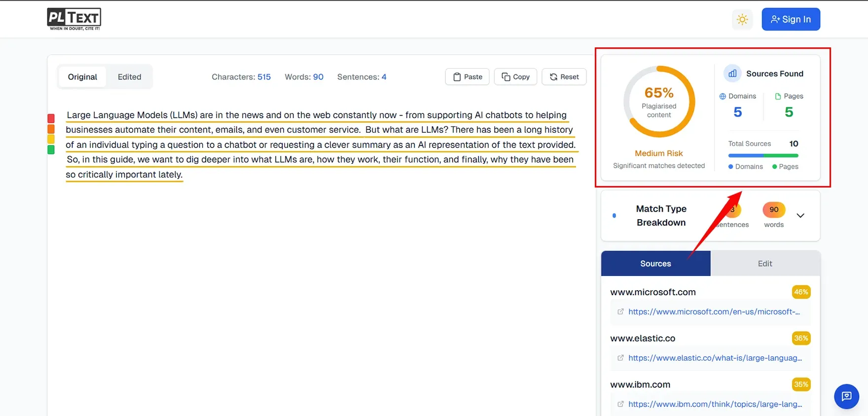
Task: Click the PLText logo
Action: coord(74,19)
